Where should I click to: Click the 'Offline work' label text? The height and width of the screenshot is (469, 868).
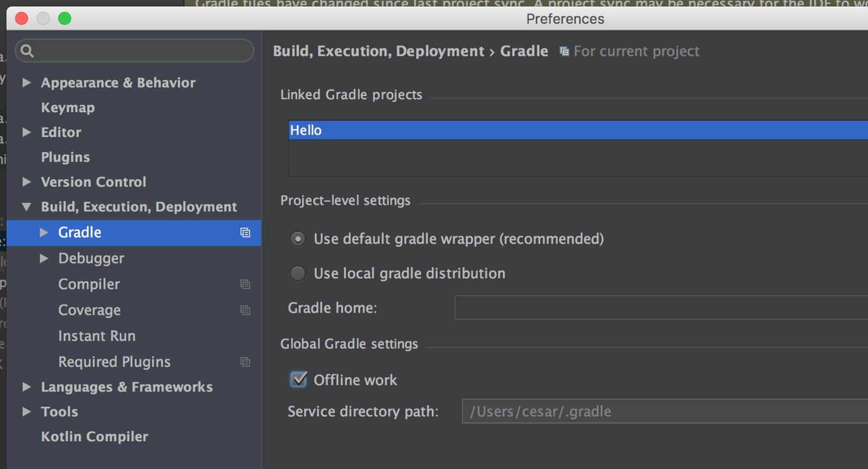tap(355, 380)
